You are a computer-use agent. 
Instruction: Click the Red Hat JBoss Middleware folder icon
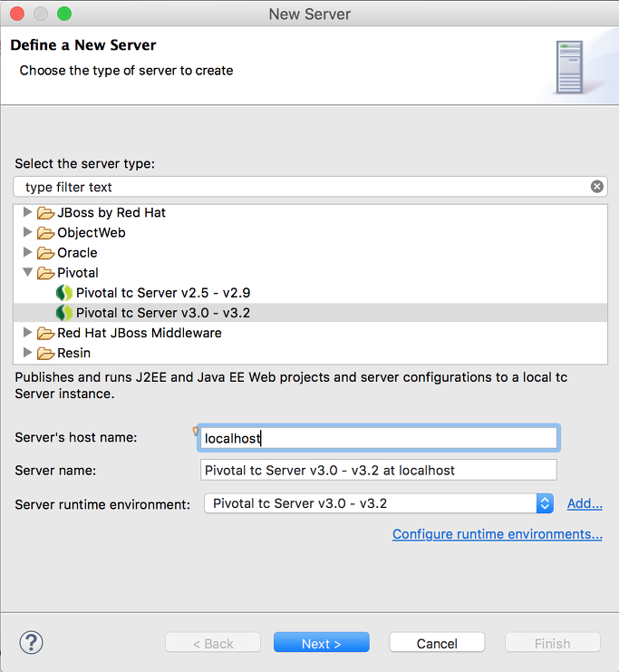(x=45, y=333)
